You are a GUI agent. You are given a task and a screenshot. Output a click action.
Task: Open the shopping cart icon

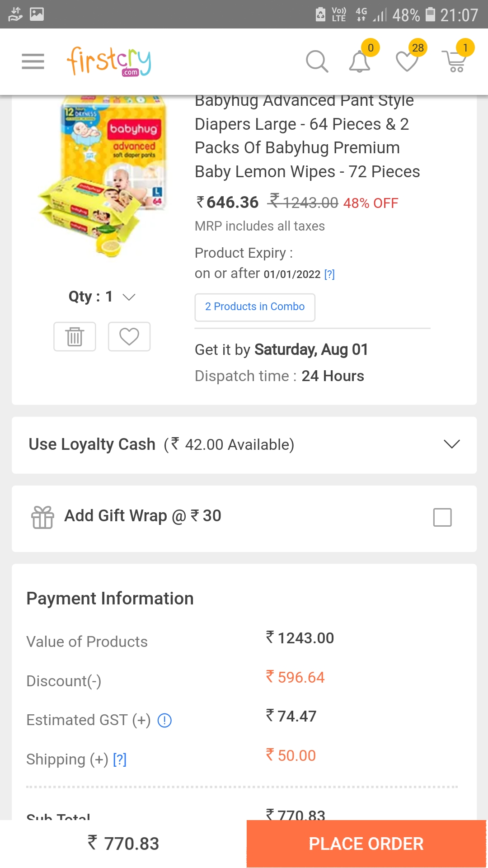coord(455,61)
